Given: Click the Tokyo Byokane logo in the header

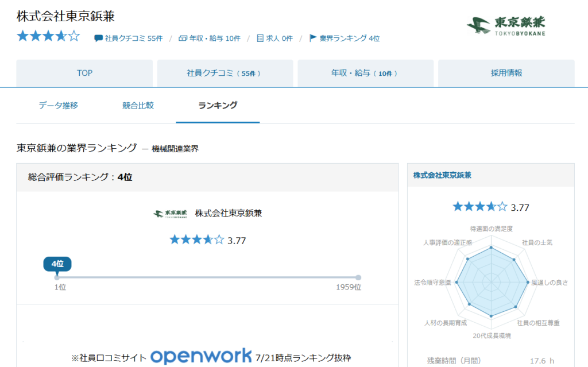Looking at the screenshot, I should pos(506,26).
